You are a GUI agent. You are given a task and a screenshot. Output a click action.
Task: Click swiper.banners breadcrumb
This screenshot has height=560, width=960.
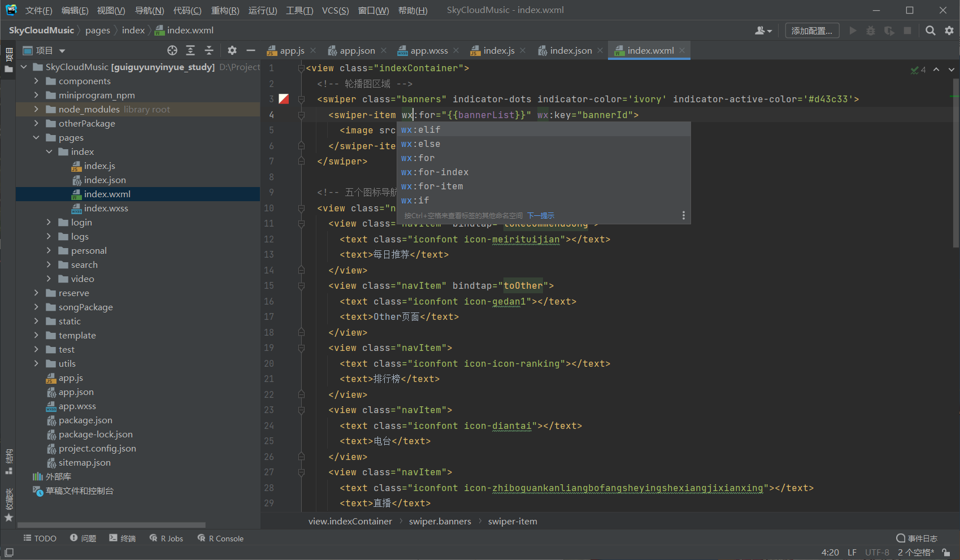click(x=440, y=521)
